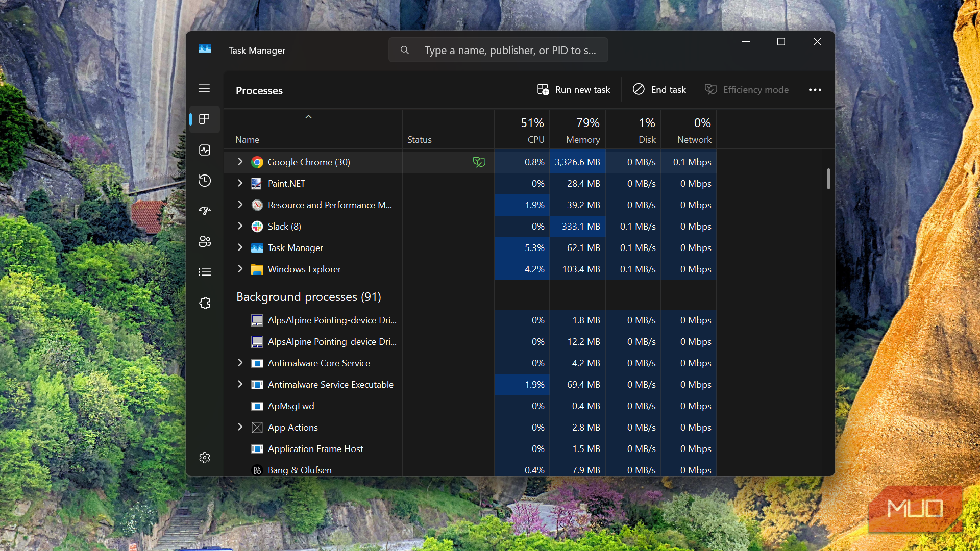Image resolution: width=980 pixels, height=551 pixels.
Task: Sort processes by Memory column
Action: tap(577, 130)
